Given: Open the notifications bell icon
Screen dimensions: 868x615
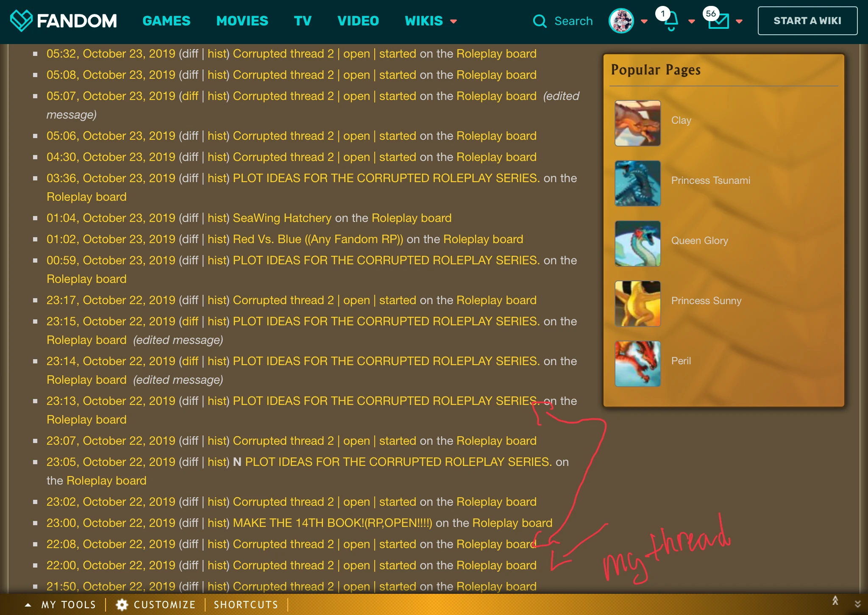Looking at the screenshot, I should tap(670, 22).
